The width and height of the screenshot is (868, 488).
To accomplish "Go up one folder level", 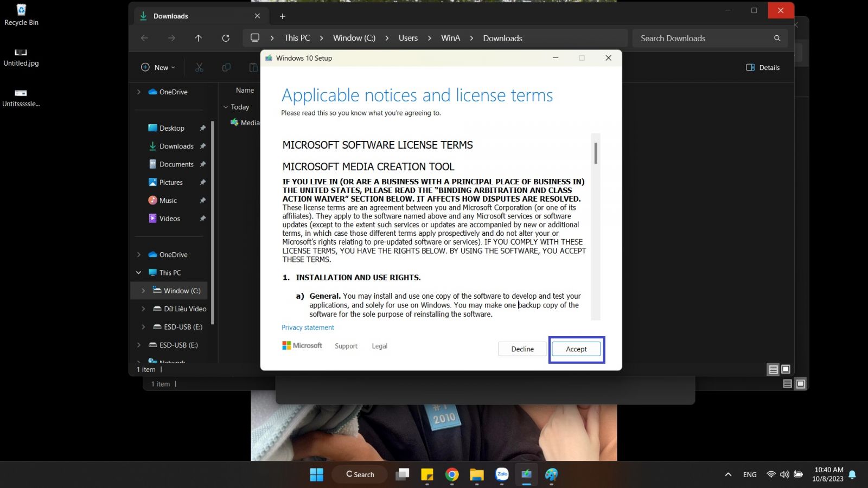I will (199, 38).
